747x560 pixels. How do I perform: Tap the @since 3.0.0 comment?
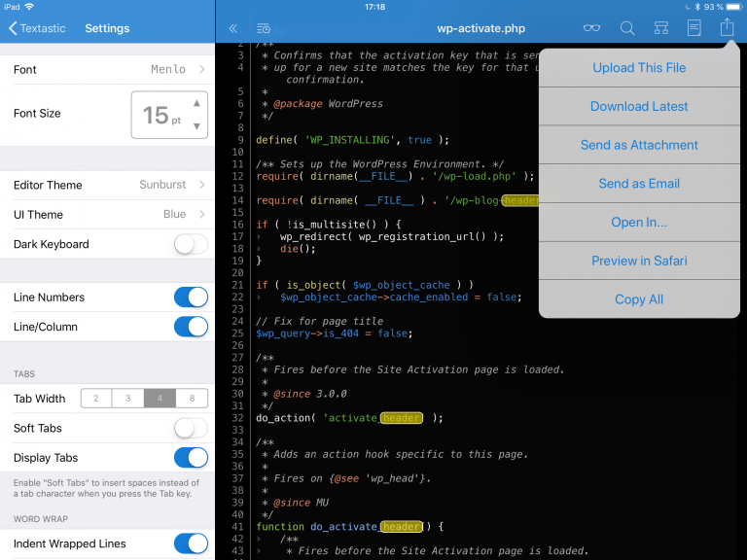coord(309,394)
